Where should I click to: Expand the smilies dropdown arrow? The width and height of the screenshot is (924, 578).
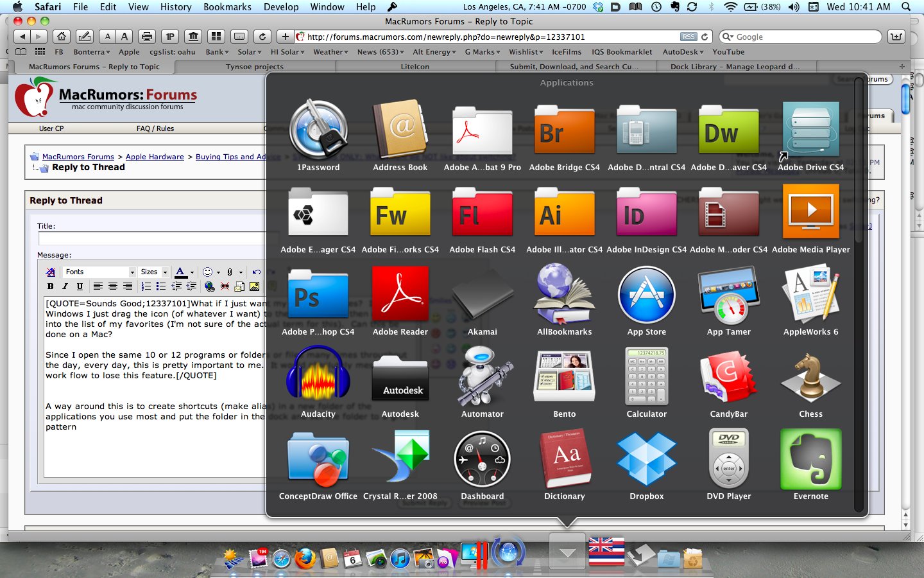coord(218,272)
